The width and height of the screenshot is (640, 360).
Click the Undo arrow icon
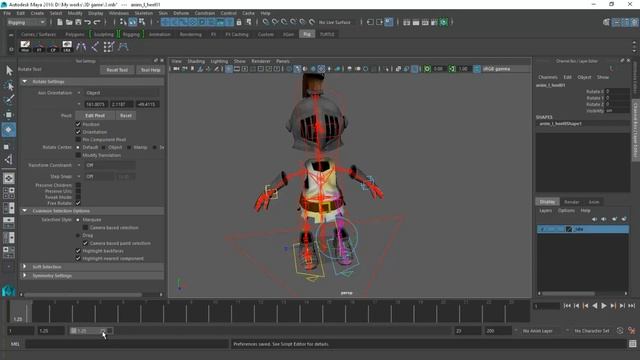click(87, 22)
